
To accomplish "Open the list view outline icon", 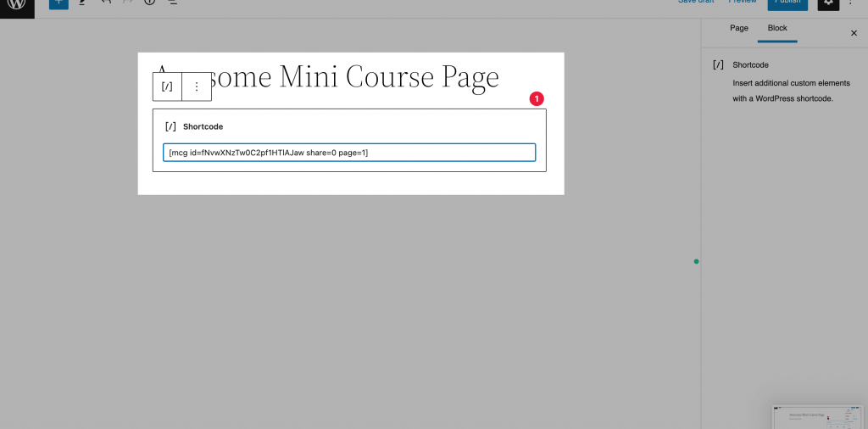I will 172,3.
